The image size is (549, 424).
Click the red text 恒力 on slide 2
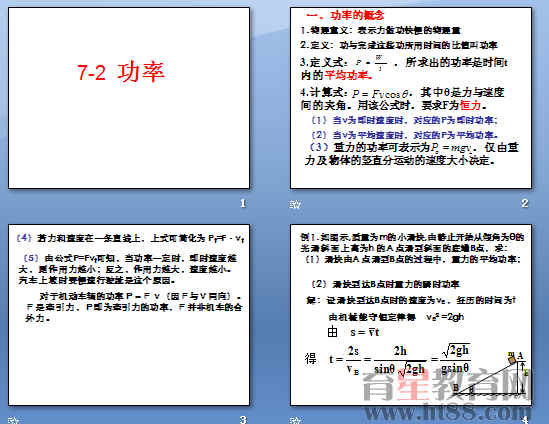pos(471,105)
